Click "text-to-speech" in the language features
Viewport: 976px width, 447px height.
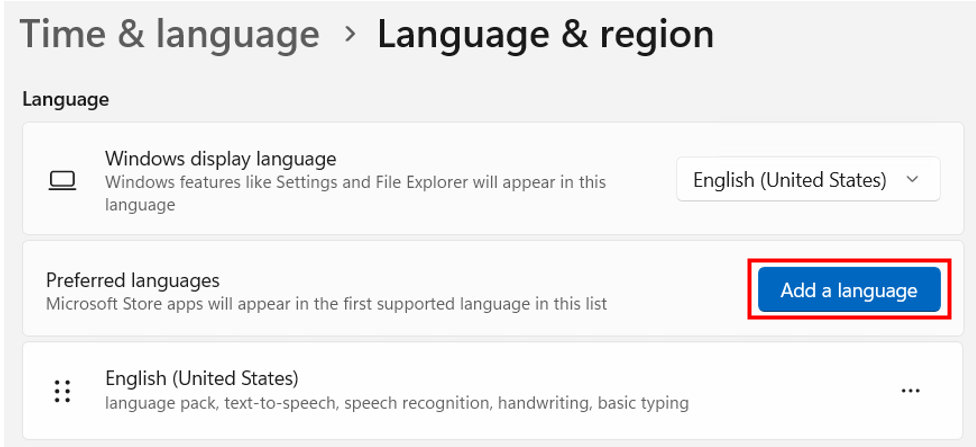click(x=276, y=403)
